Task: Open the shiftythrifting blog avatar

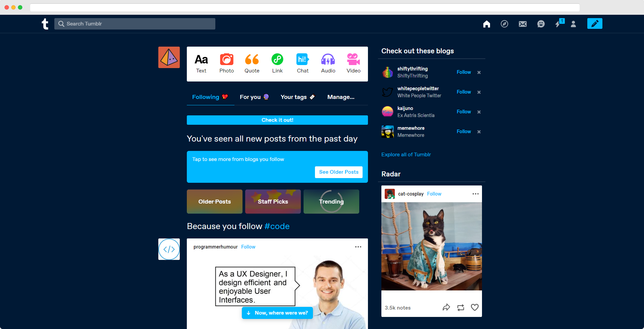Action: click(x=387, y=72)
